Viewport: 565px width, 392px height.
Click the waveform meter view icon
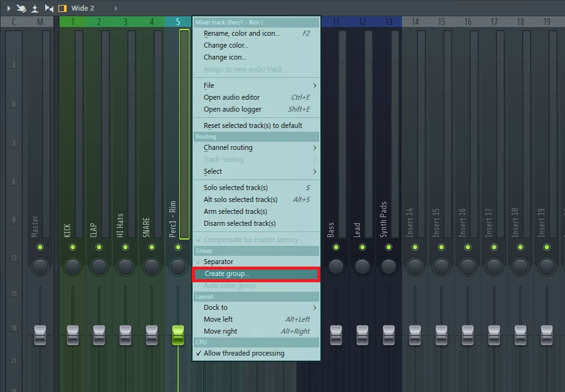coord(35,8)
